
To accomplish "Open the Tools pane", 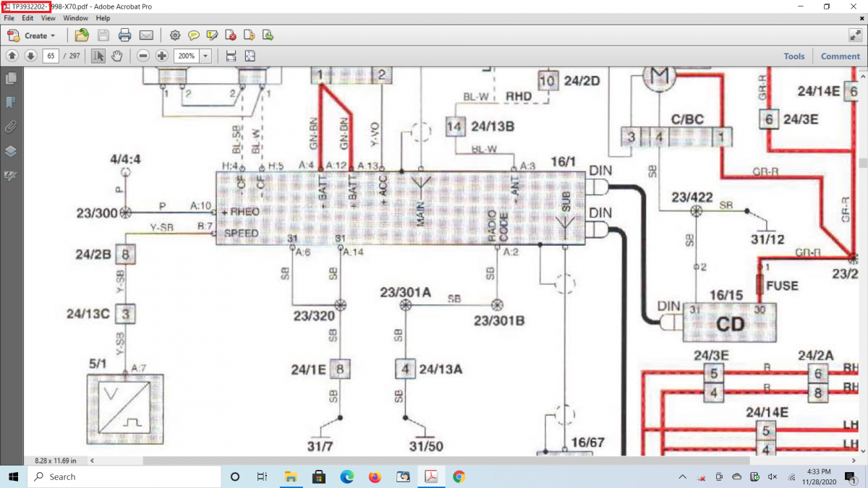I will click(x=793, y=56).
